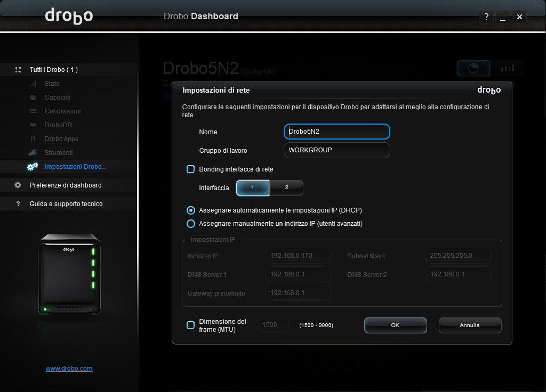Switch to the bar graph view

[507, 68]
